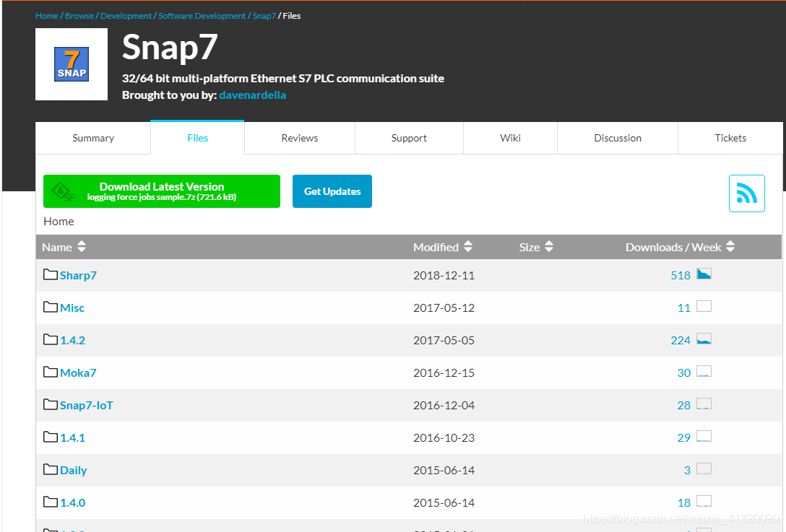
Task: Sort by Downloads / Week sort arrows
Action: [x=730, y=246]
